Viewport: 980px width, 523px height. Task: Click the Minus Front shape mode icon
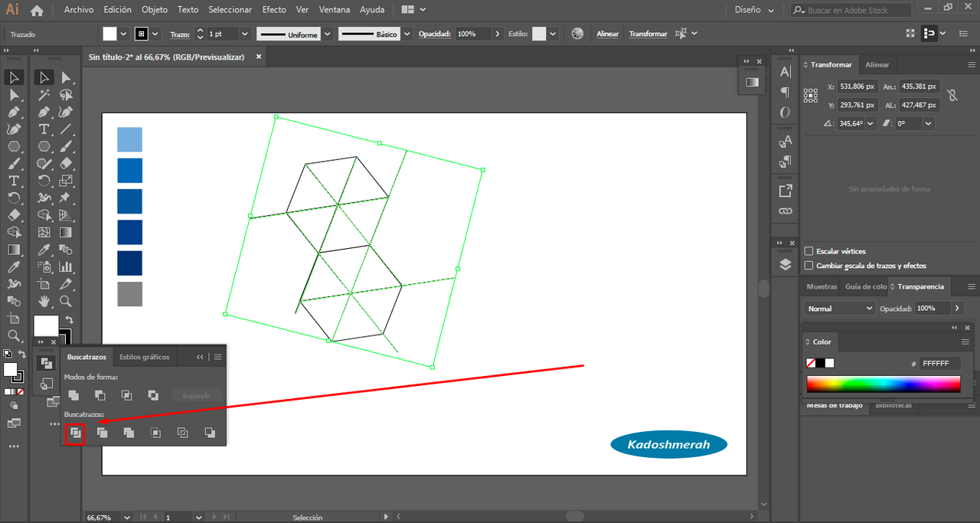[x=100, y=395]
